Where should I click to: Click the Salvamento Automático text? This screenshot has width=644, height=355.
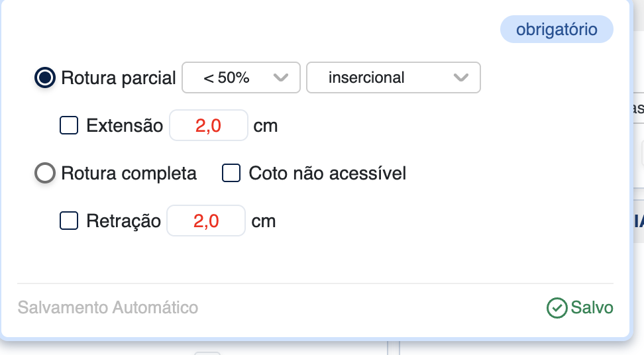(x=108, y=308)
